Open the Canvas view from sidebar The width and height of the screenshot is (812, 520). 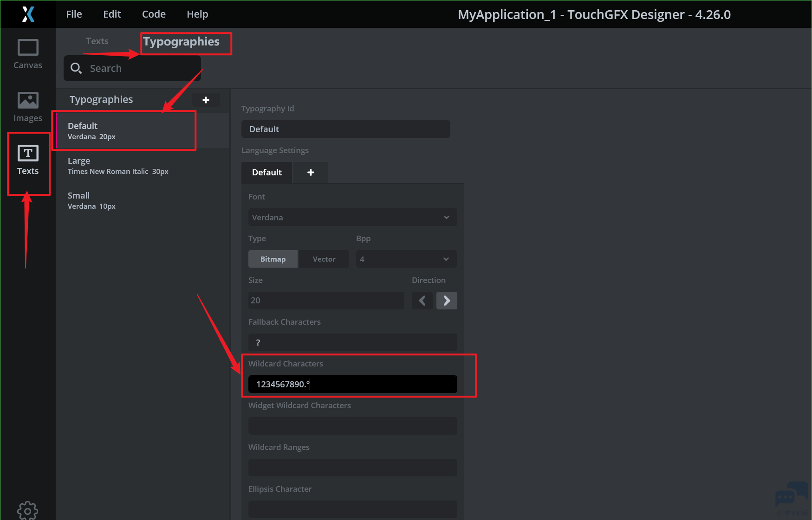click(28, 54)
